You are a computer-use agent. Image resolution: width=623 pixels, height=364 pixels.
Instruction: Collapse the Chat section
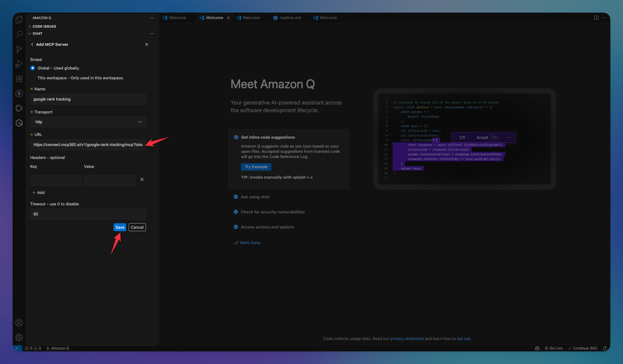[x=37, y=34]
